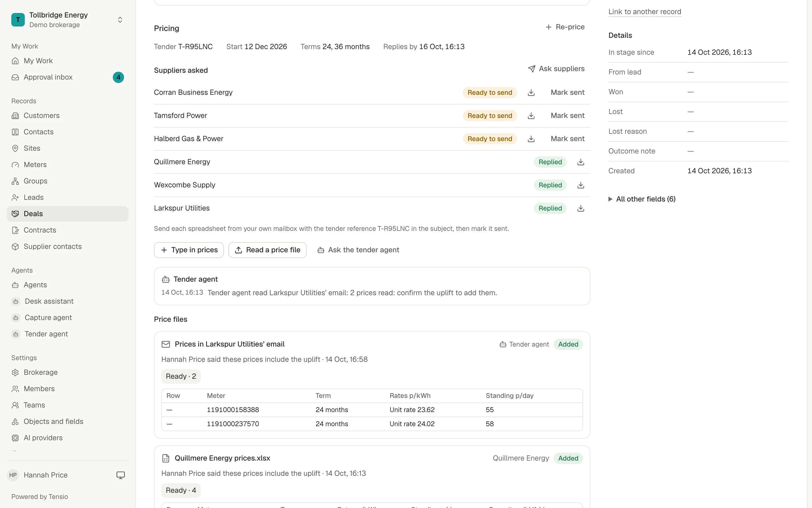Mark Halberd Gas & Power as sent
812x508 pixels.
(567, 139)
